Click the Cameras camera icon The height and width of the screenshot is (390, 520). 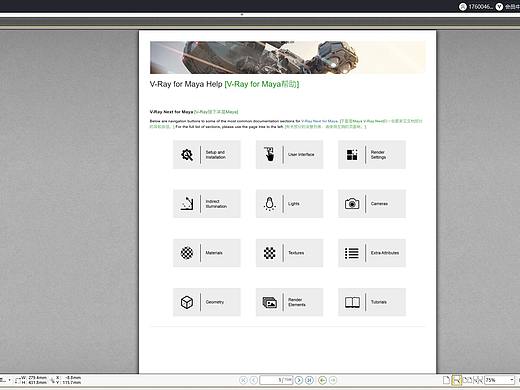click(x=352, y=204)
